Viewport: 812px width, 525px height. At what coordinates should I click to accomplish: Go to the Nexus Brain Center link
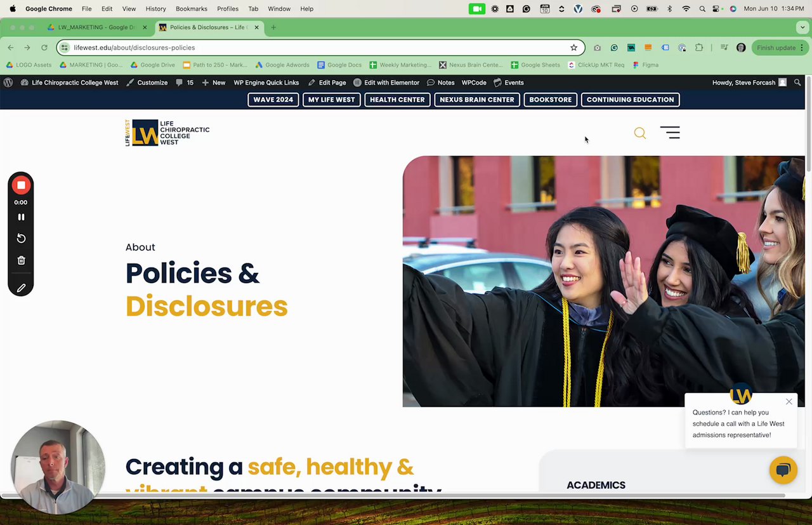(x=477, y=100)
